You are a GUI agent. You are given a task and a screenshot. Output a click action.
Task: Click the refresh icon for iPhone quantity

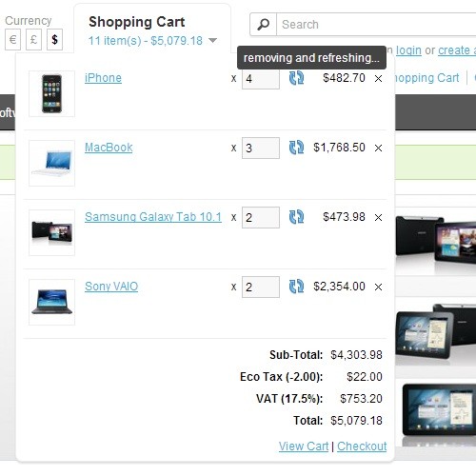(296, 78)
